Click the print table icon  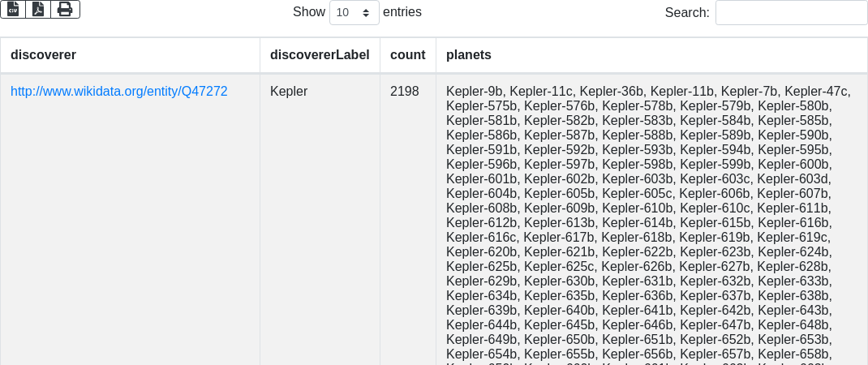point(65,9)
